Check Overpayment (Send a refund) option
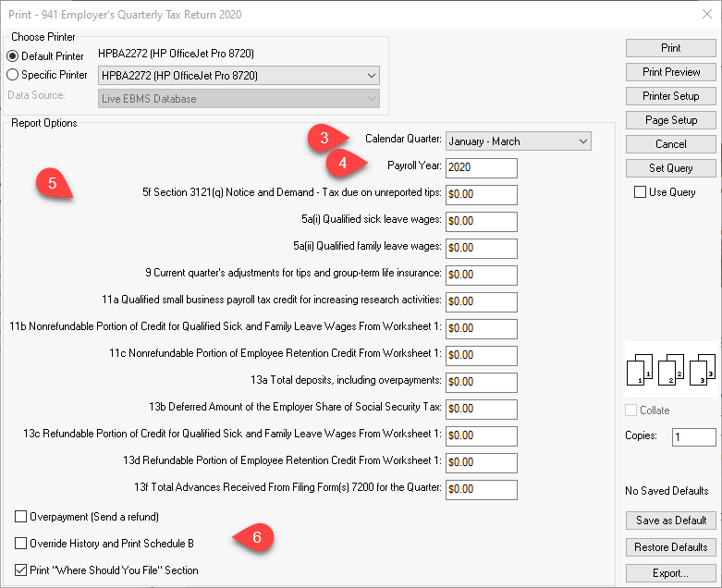Screen dimensions: 722x588 click(21, 516)
